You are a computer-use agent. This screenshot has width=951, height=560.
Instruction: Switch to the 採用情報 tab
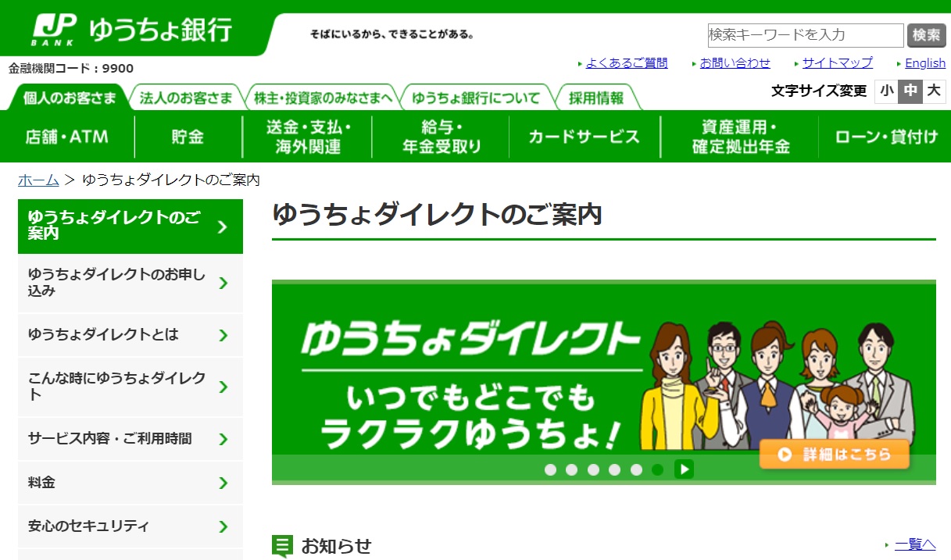tap(596, 98)
